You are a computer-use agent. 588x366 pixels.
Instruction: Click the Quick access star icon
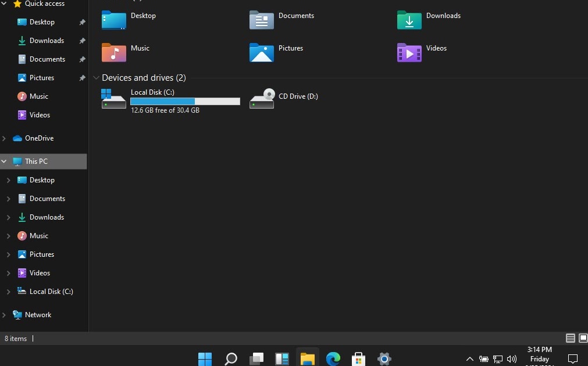[x=17, y=3]
